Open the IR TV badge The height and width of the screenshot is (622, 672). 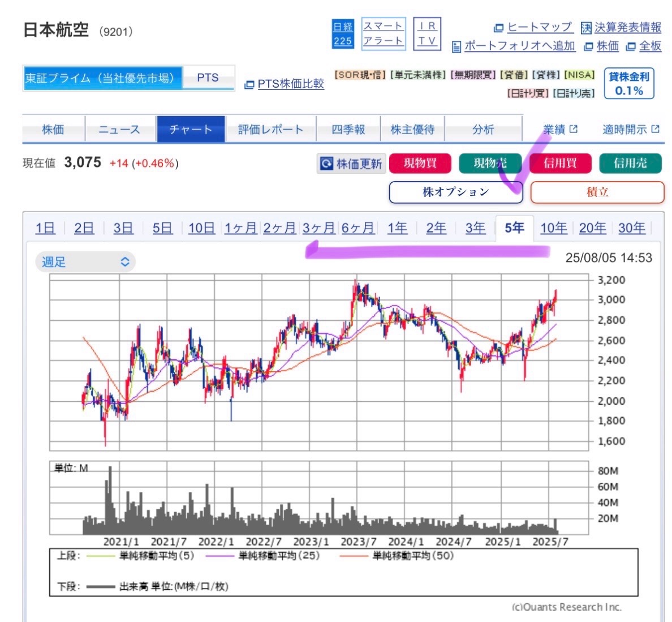coord(427,34)
